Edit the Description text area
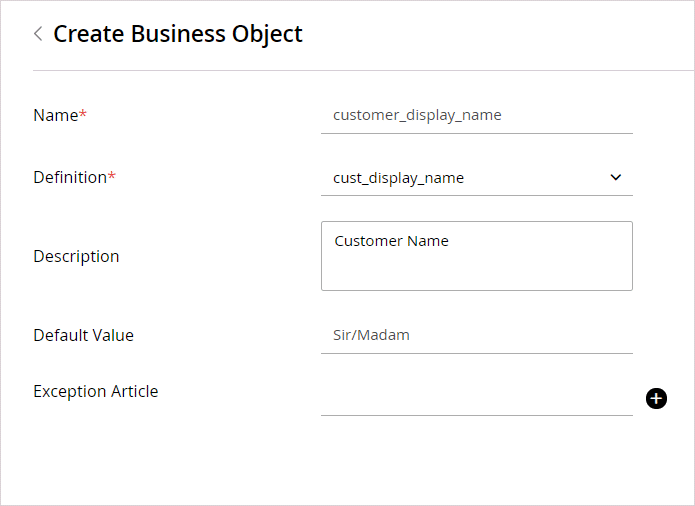This screenshot has width=695, height=506. click(476, 256)
